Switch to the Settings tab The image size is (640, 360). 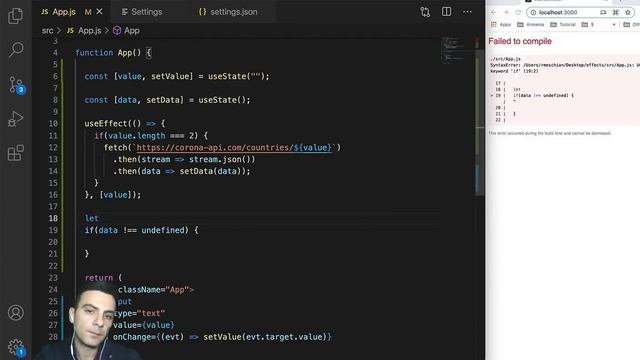click(x=142, y=12)
